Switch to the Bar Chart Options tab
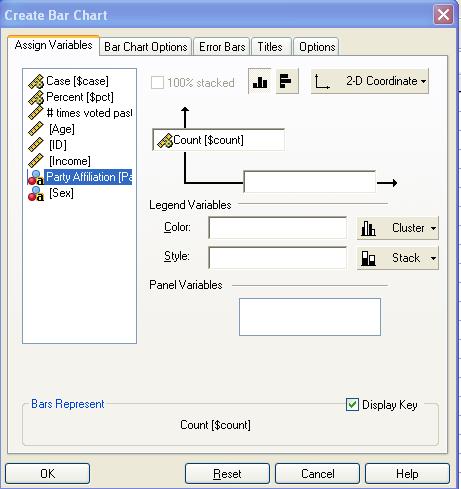Screen dimensions: 461x489 pyautogui.click(x=146, y=47)
